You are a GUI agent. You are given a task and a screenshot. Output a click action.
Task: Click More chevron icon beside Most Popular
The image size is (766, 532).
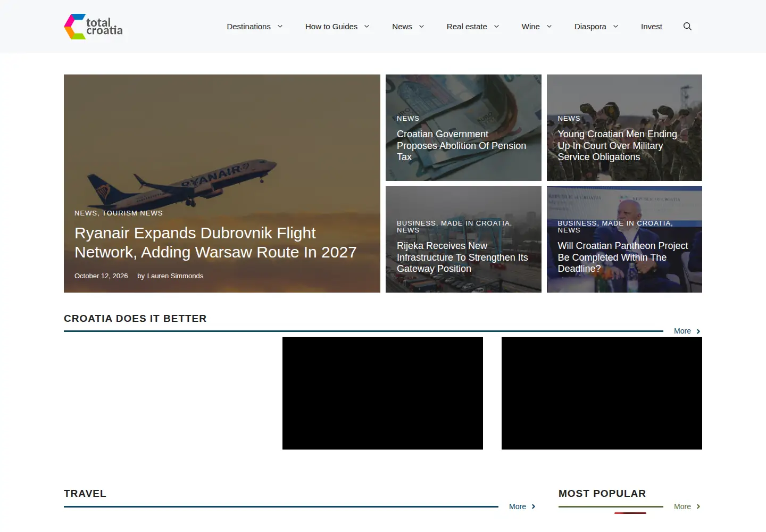[698, 506]
